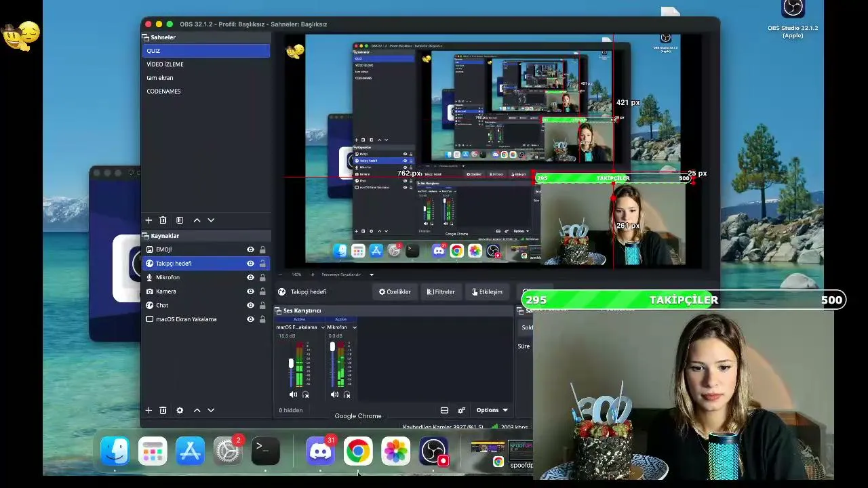Open System Settings from the Dock
The image size is (868, 488).
[228, 451]
